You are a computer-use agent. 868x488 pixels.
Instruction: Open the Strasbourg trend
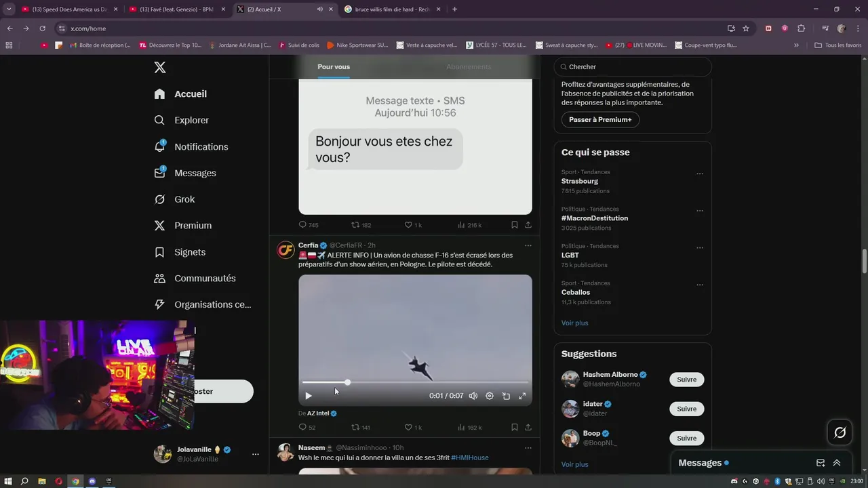(580, 182)
